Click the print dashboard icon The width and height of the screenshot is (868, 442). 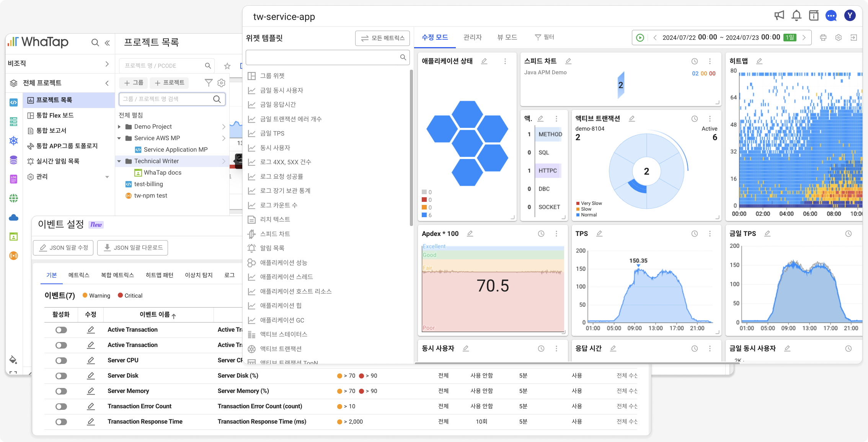tap(823, 38)
